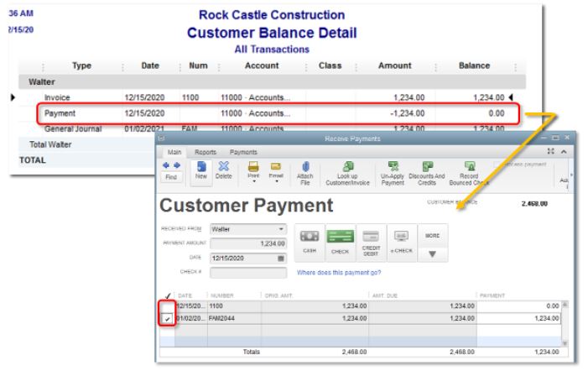Click the Payment row in the report

(x=278, y=113)
